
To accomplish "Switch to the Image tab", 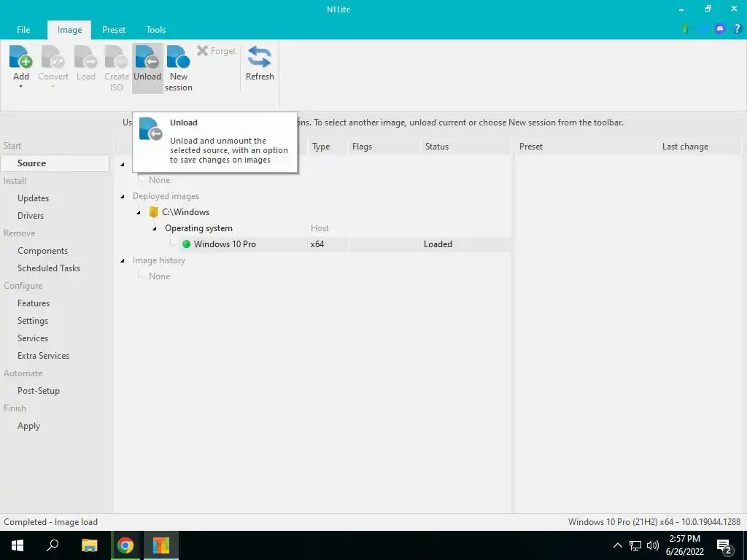I will 69,29.
